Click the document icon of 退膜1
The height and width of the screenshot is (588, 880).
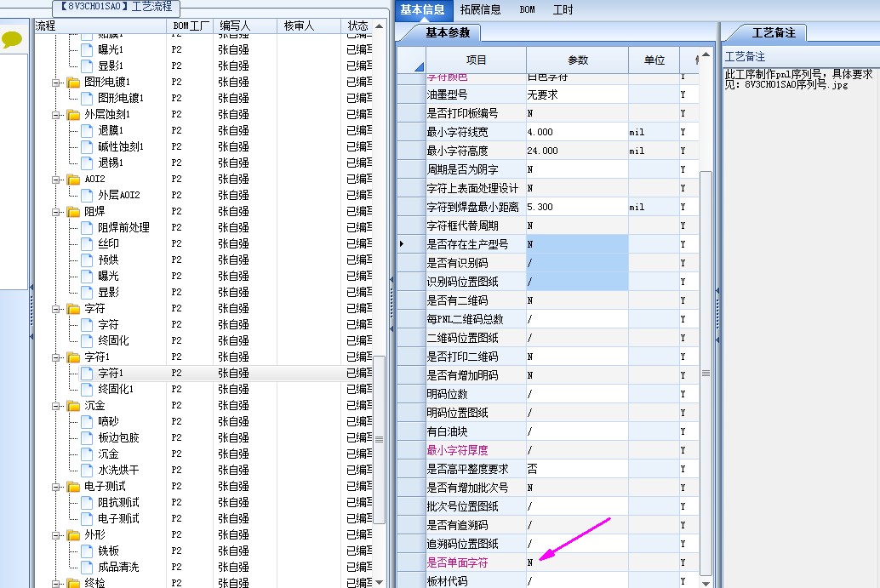[87, 131]
